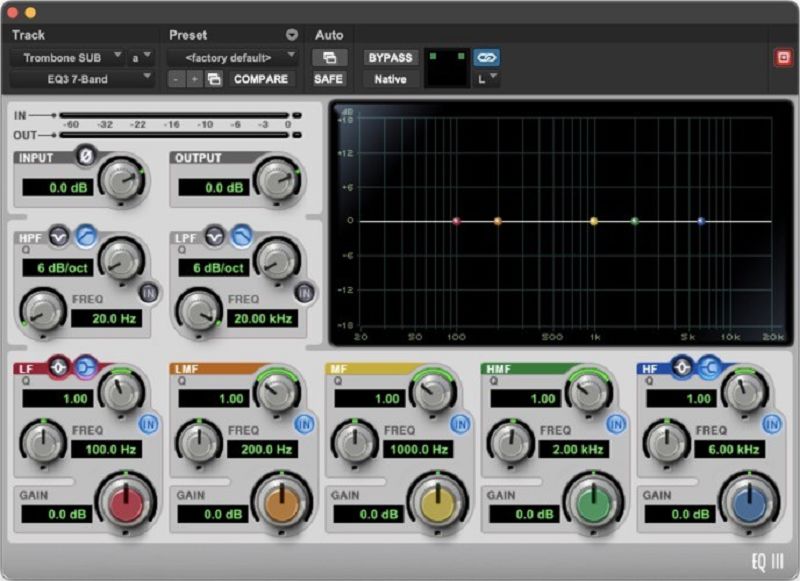The width and height of the screenshot is (800, 581).
Task: Select the HF shelf filter type icon
Action: click(x=709, y=367)
